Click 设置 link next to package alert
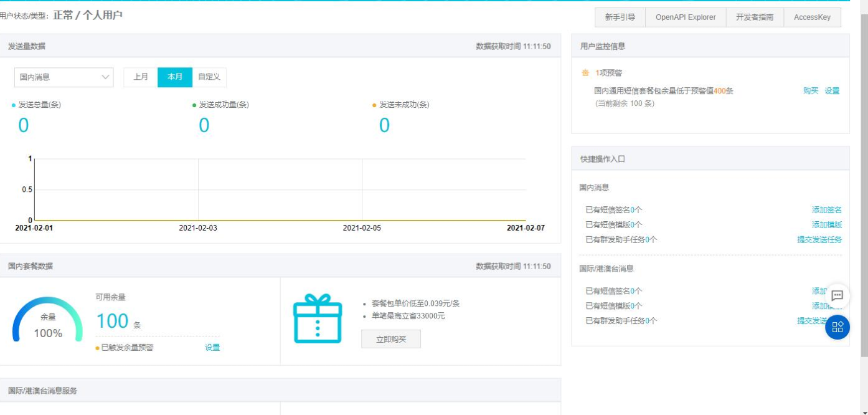 click(x=832, y=91)
